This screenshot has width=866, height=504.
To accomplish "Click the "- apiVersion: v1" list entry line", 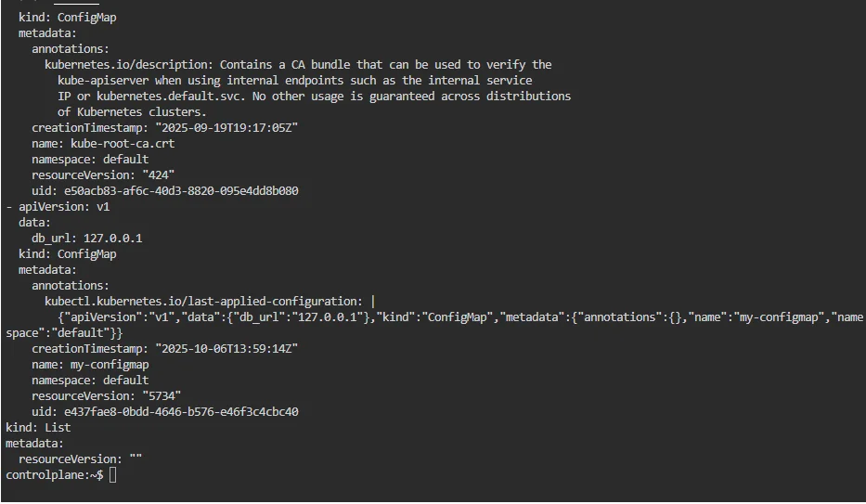I will (58, 206).
